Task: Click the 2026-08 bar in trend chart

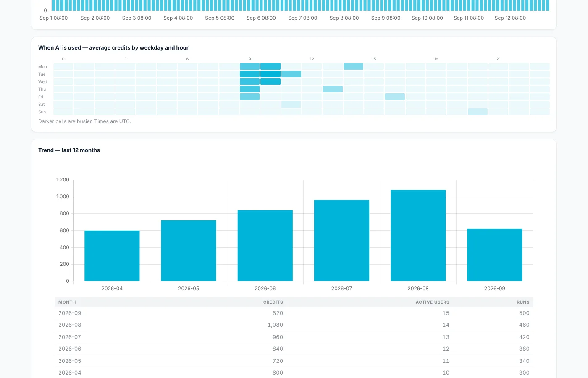Action: [418, 236]
